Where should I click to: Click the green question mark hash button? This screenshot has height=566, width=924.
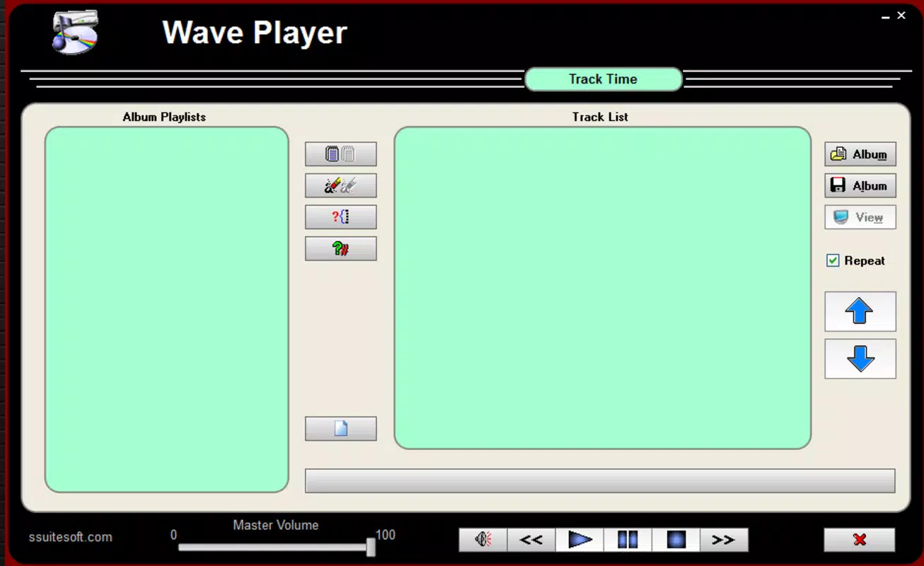(x=340, y=248)
